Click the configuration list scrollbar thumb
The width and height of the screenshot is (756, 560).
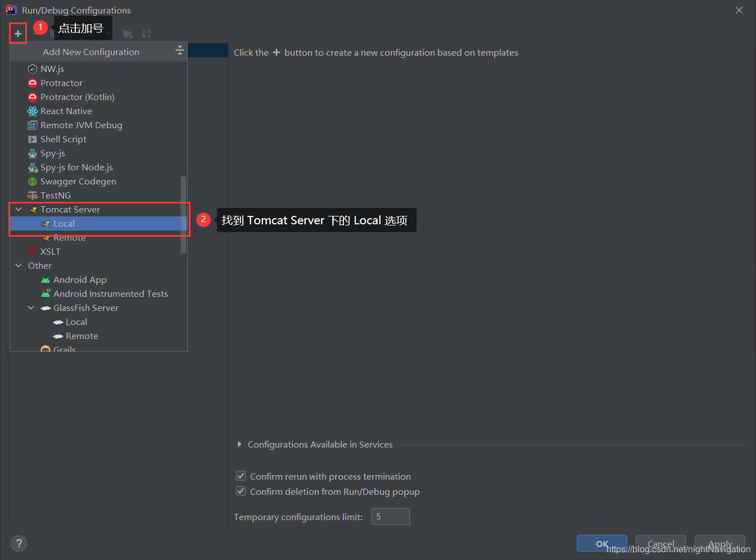pyautogui.click(x=183, y=215)
